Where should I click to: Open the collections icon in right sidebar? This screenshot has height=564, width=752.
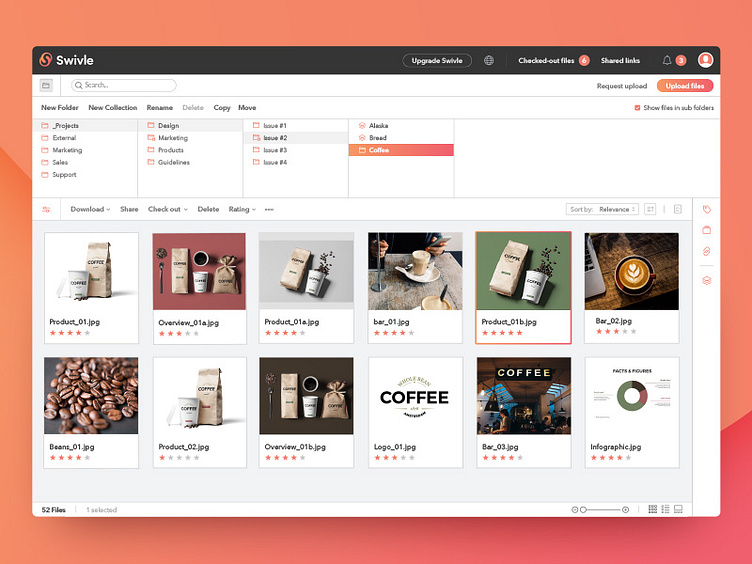pos(706,230)
